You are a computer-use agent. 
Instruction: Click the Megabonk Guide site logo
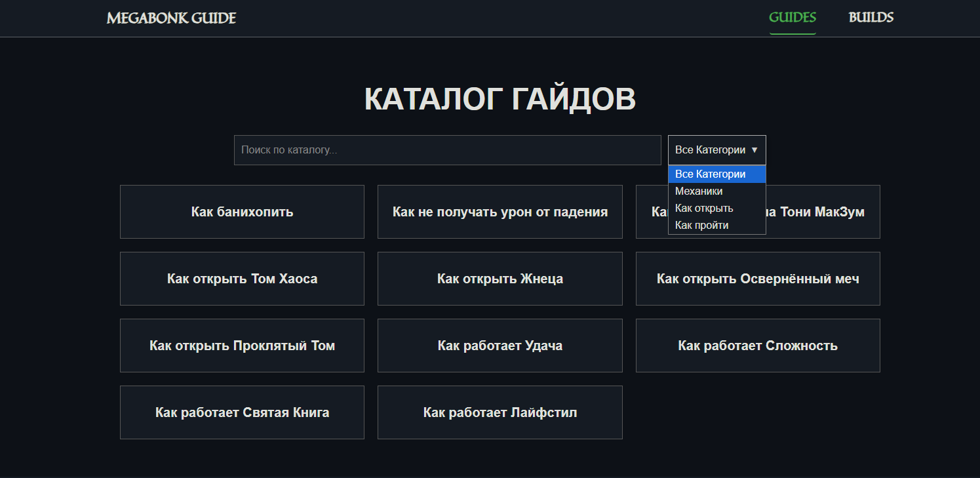pos(171,18)
